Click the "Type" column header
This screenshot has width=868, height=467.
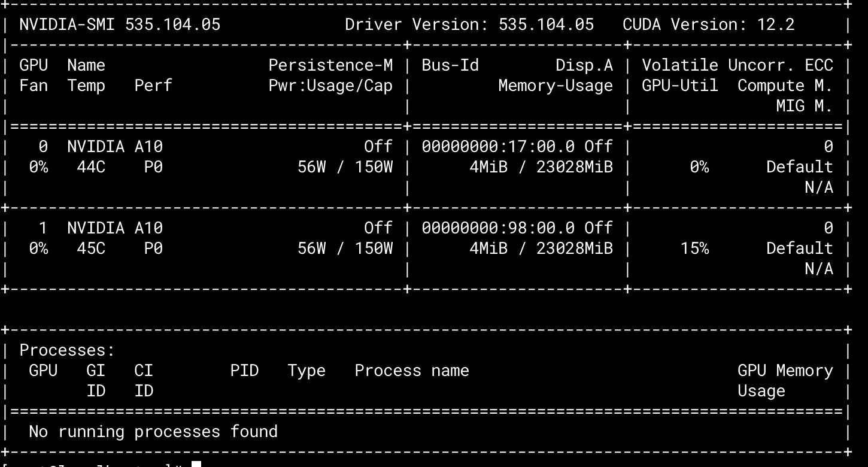coord(306,371)
